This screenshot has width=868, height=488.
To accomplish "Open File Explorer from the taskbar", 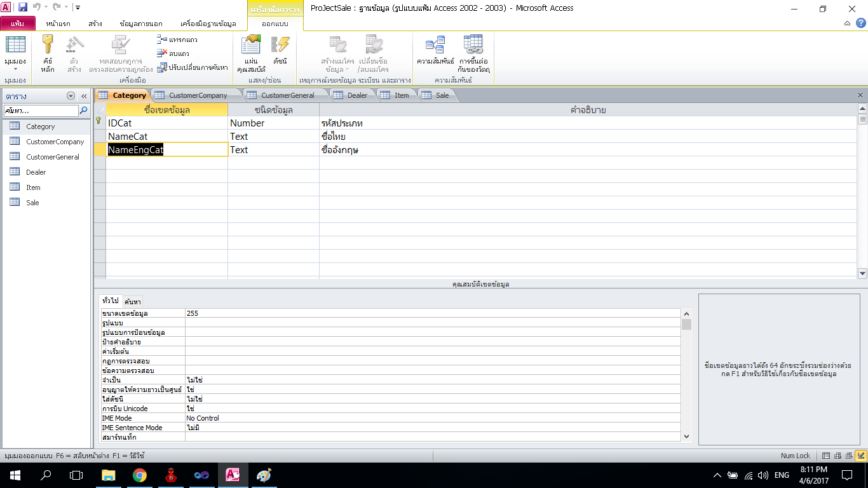I will [x=109, y=475].
